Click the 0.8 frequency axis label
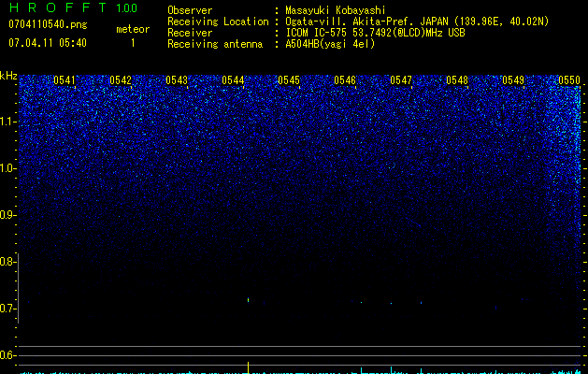Screen dimensions: 588x374 pos(7,262)
